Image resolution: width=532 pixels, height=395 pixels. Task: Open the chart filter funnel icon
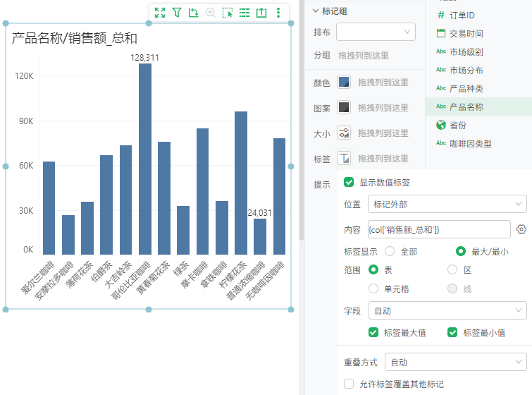point(177,13)
